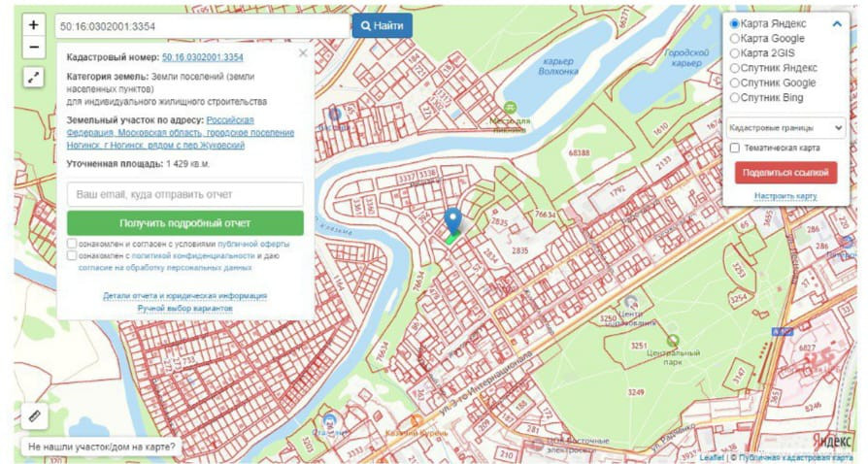This screenshot has height=464, width=868.
Task: Open политикой конфиденциальности link
Action: [x=193, y=256]
